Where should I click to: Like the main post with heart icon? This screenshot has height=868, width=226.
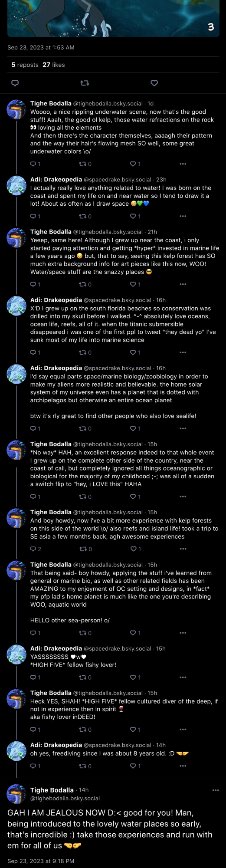click(154, 83)
